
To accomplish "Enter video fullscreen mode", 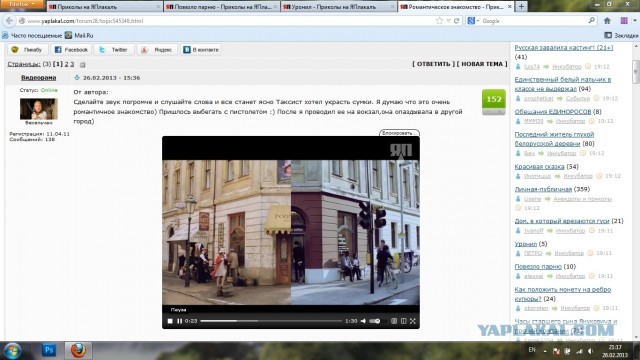I will coord(413,321).
